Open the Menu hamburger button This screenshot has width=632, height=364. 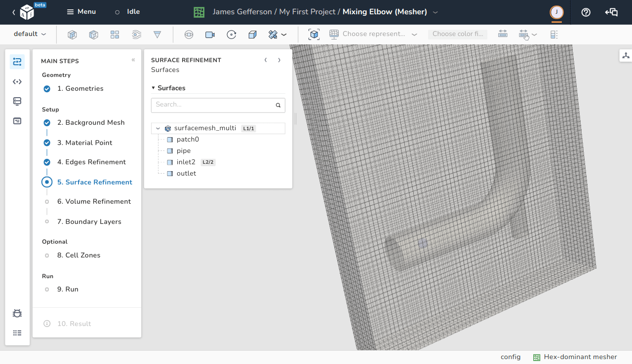[81, 12]
